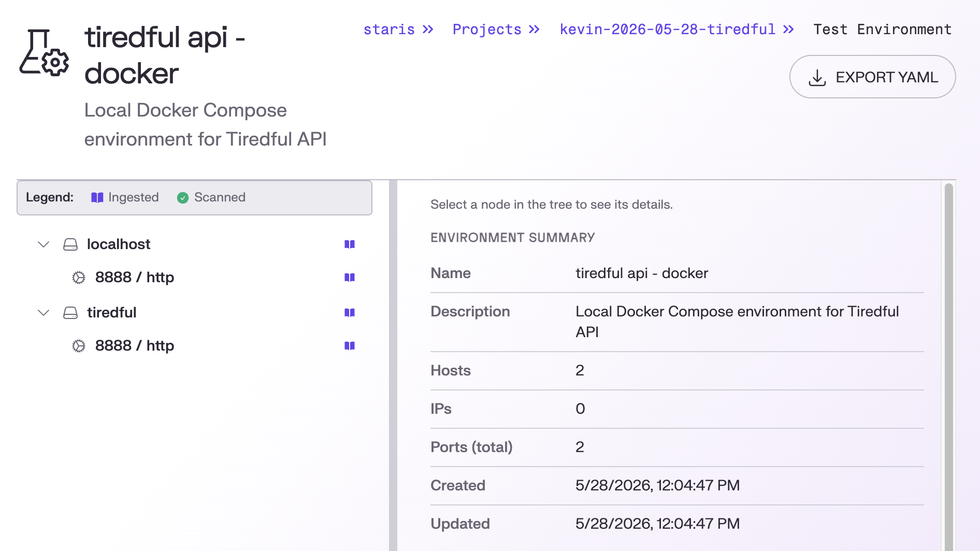Click ingested icon on localhost's 8888 / http row

[350, 278]
